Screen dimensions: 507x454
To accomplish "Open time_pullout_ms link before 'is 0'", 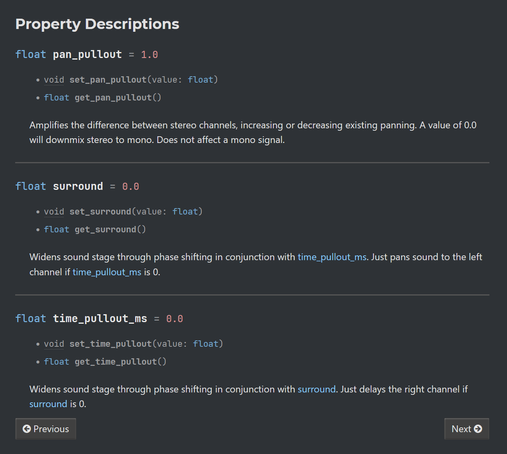I will (x=107, y=272).
